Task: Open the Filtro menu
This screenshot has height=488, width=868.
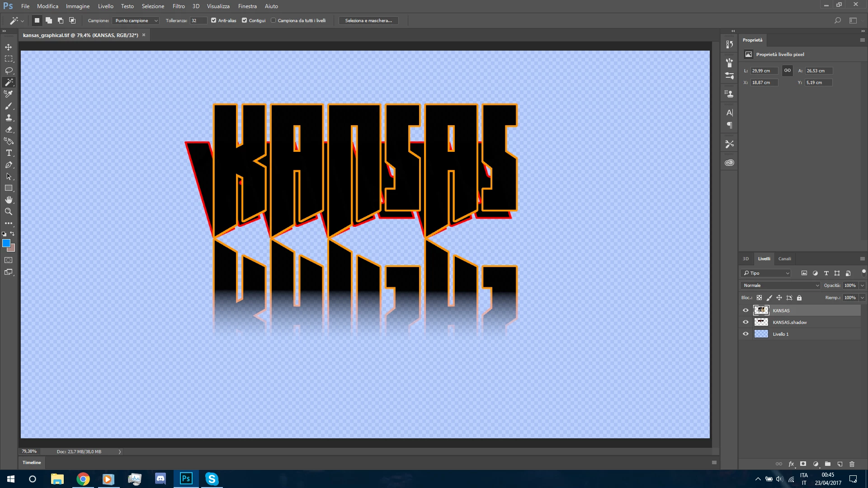Action: 178,6
